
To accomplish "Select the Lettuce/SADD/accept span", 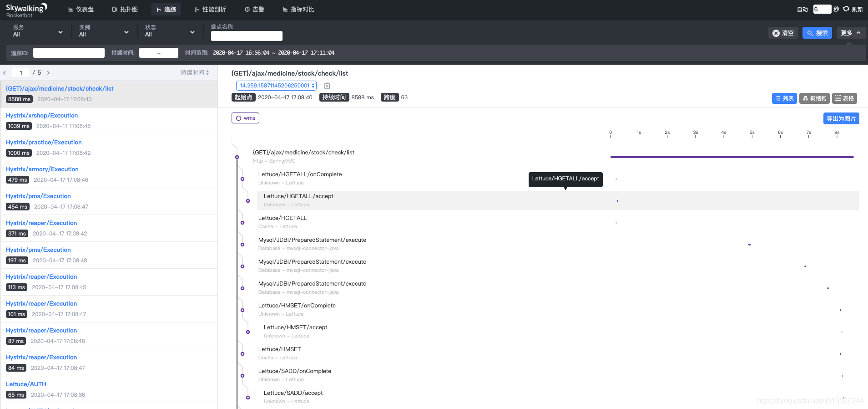I will coord(293,393).
